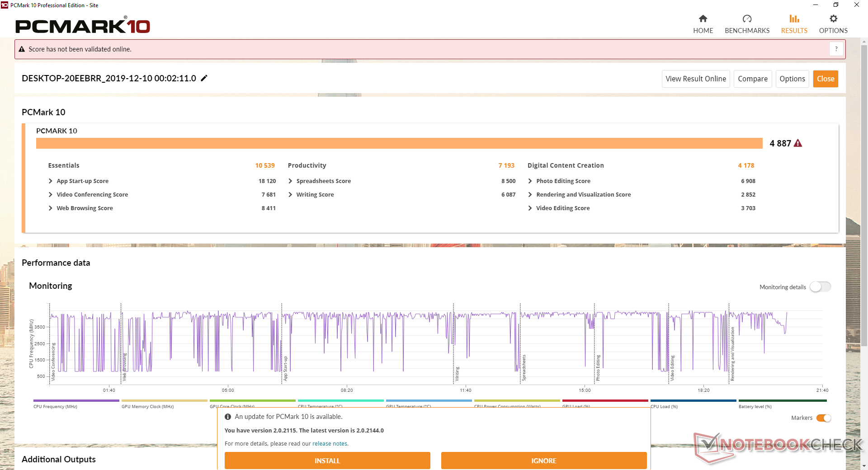Click the Rendering and Visualization chart marker

click(733, 354)
